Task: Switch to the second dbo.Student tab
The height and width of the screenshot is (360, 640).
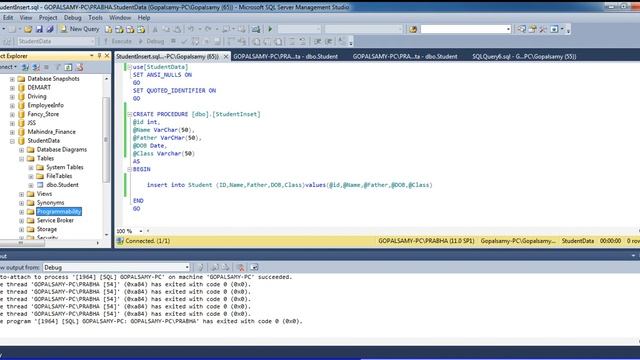Action: (x=405, y=57)
